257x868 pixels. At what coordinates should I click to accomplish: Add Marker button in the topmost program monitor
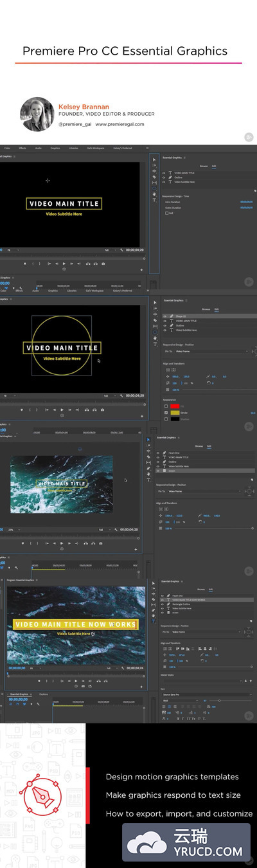pyautogui.click(x=24, y=264)
